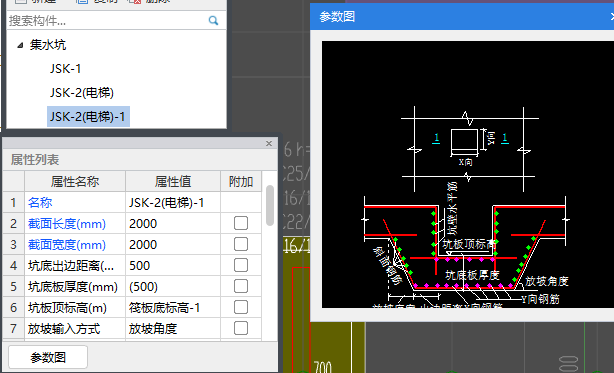The height and width of the screenshot is (373, 614).
Task: Click the 筏板底标高-1 value cell
Action: pyautogui.click(x=173, y=308)
